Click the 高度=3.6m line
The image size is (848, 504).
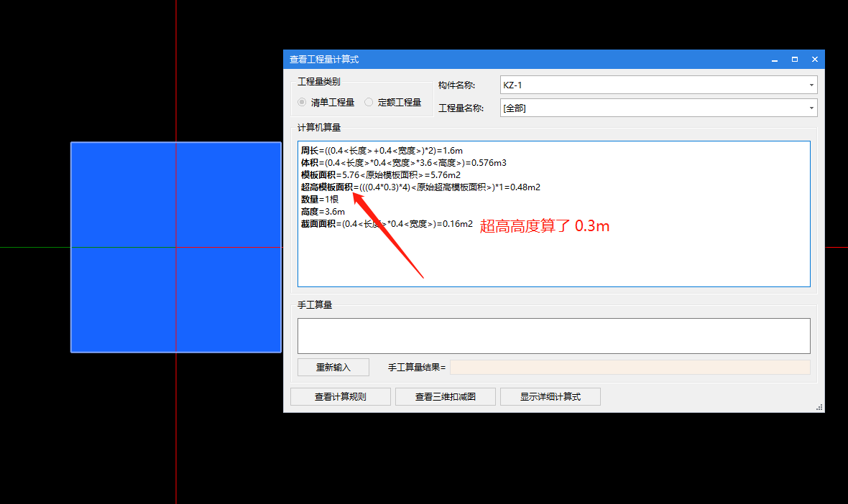(x=323, y=212)
